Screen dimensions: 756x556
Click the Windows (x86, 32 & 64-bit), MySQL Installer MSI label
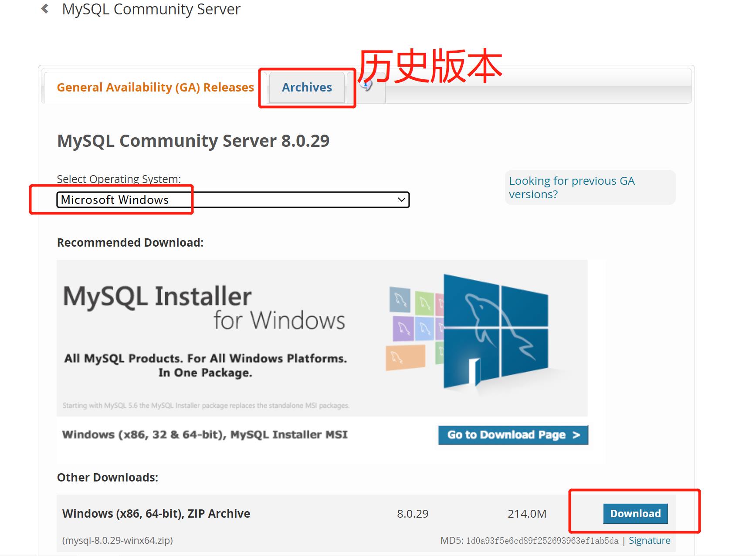[205, 434]
